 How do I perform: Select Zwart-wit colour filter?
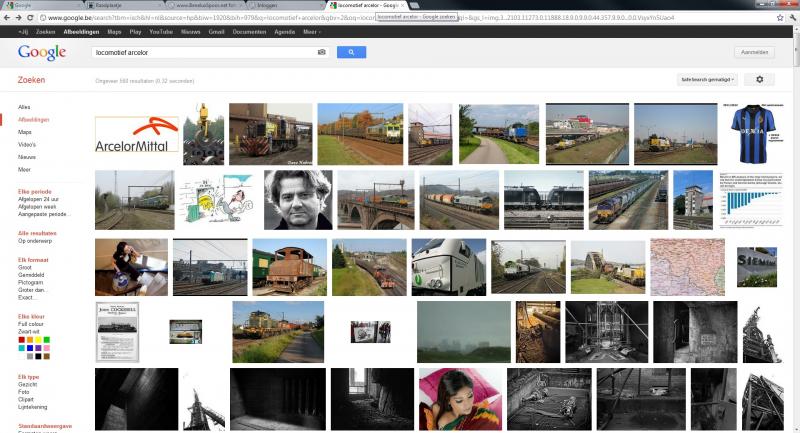click(x=29, y=332)
